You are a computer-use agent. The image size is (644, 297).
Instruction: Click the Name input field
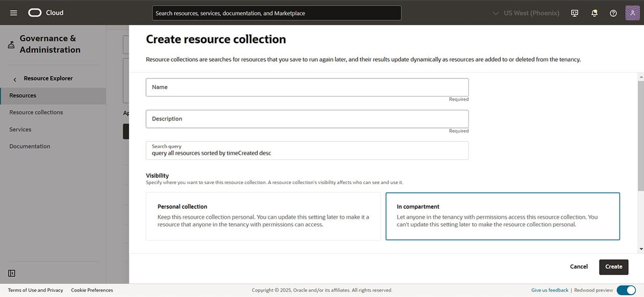coord(307,87)
